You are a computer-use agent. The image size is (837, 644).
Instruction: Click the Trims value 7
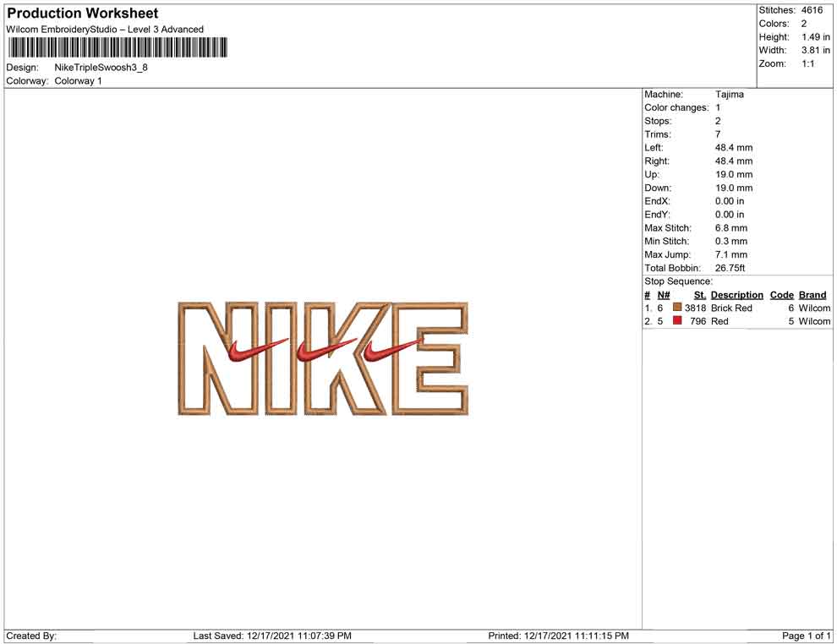pyautogui.click(x=718, y=134)
